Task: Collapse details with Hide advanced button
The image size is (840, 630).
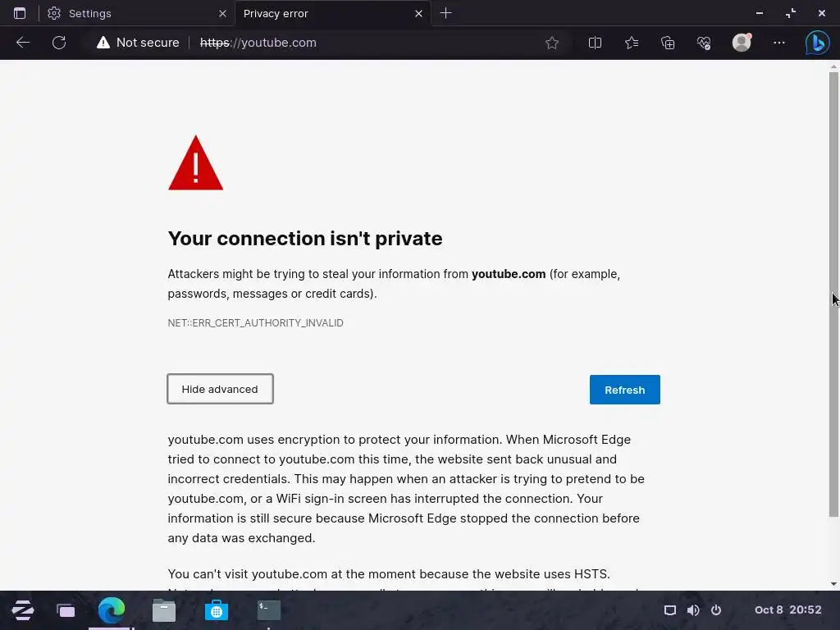Action: 220,389
